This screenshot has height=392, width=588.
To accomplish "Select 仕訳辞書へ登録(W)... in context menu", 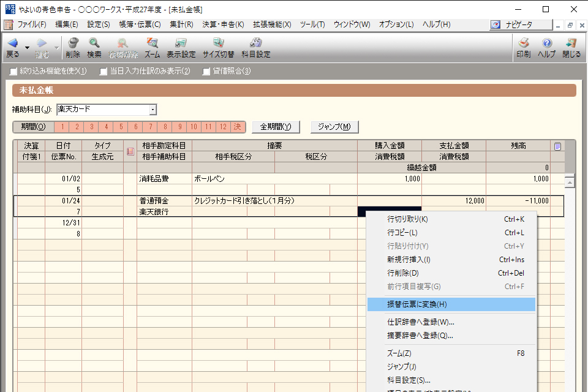I will click(x=451, y=322).
